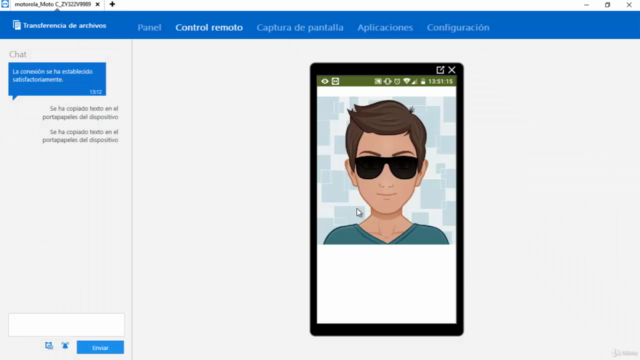Click the Chat heading
The width and height of the screenshot is (640, 360).
(x=18, y=54)
